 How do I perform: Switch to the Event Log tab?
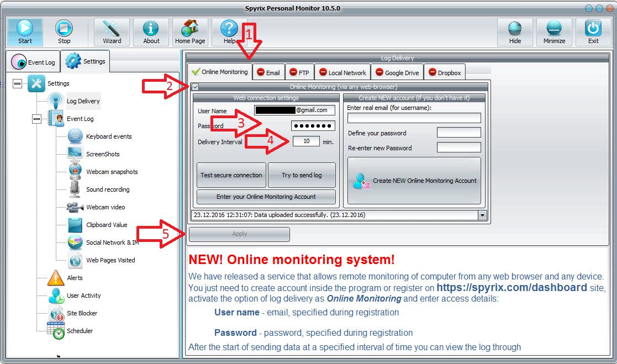click(34, 62)
